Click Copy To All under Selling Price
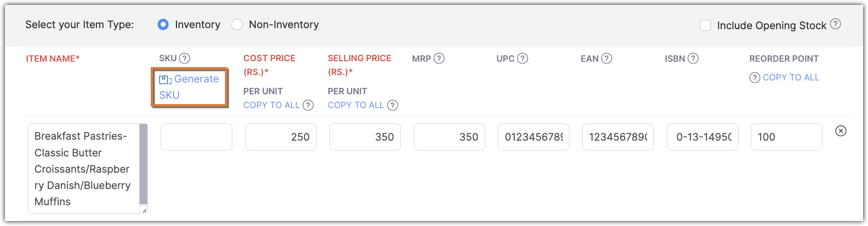 [356, 105]
